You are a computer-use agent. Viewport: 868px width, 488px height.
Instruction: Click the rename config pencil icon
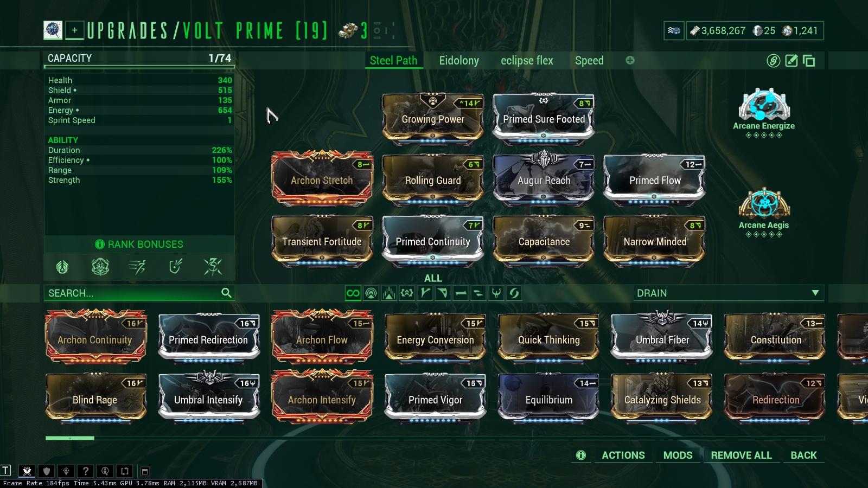(792, 61)
